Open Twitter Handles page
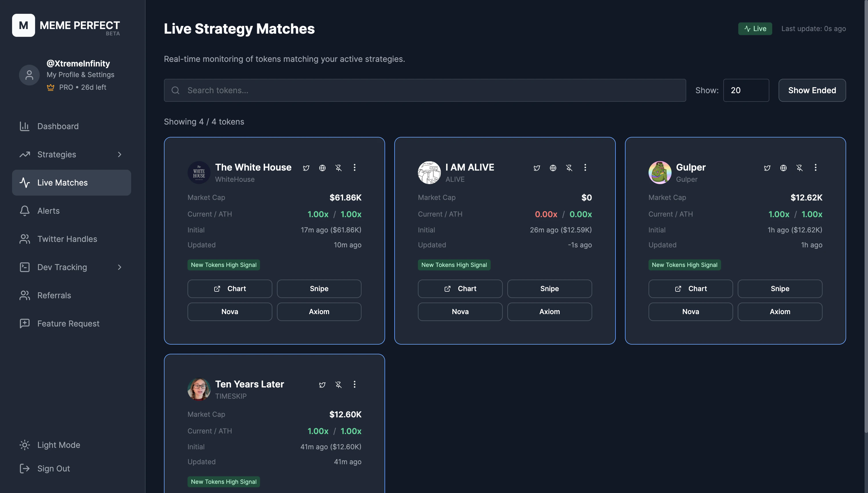The height and width of the screenshot is (493, 868). point(67,239)
